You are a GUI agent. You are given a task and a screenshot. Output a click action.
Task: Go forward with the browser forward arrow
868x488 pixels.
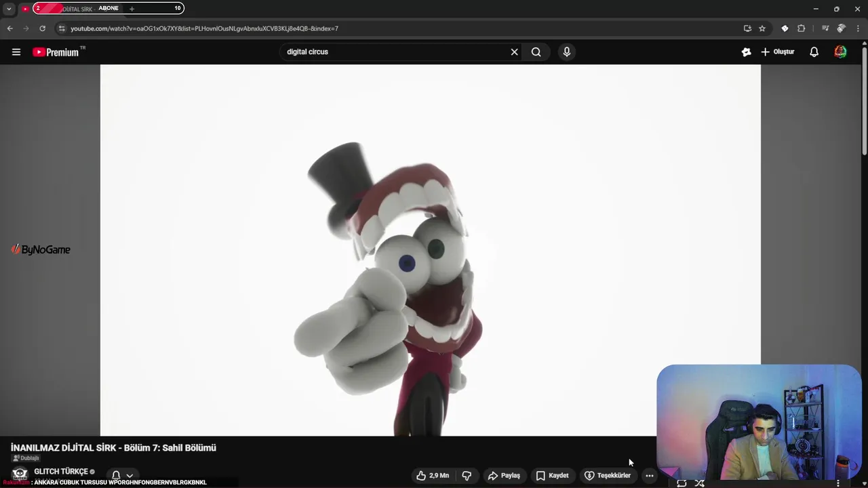coord(26,28)
